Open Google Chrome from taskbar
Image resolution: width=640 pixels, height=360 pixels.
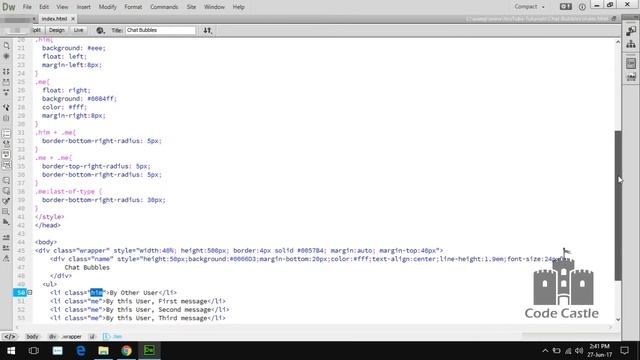tap(127, 351)
